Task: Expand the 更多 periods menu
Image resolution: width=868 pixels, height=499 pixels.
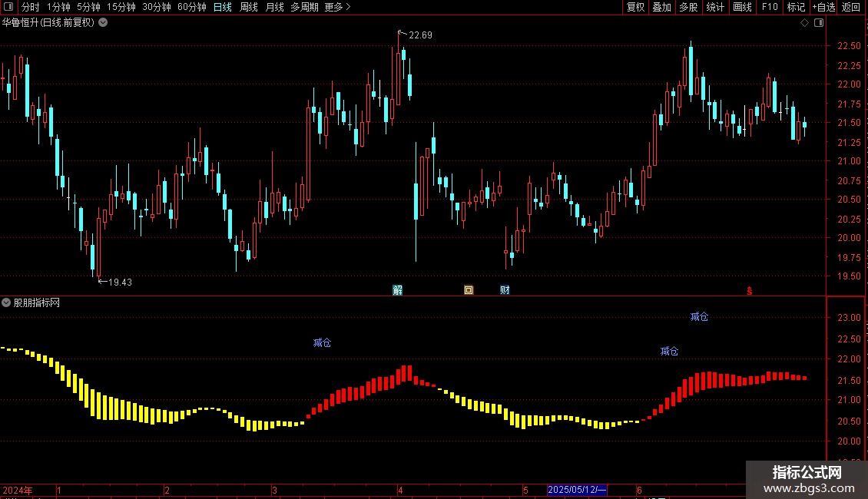Action: coord(337,7)
